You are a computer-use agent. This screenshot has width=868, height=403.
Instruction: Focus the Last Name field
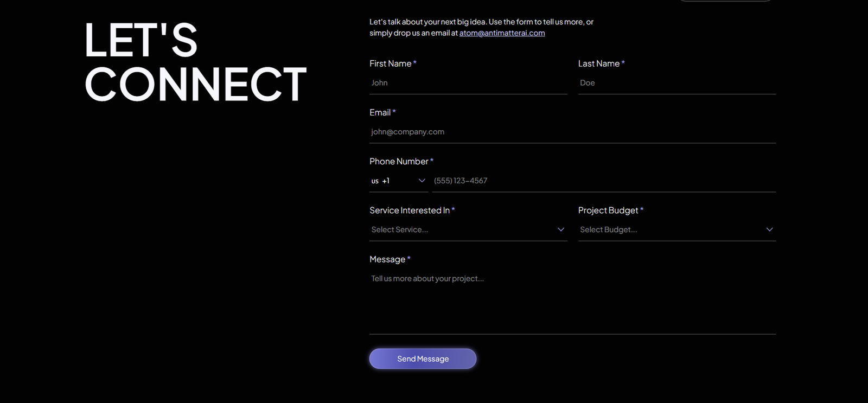(676, 83)
